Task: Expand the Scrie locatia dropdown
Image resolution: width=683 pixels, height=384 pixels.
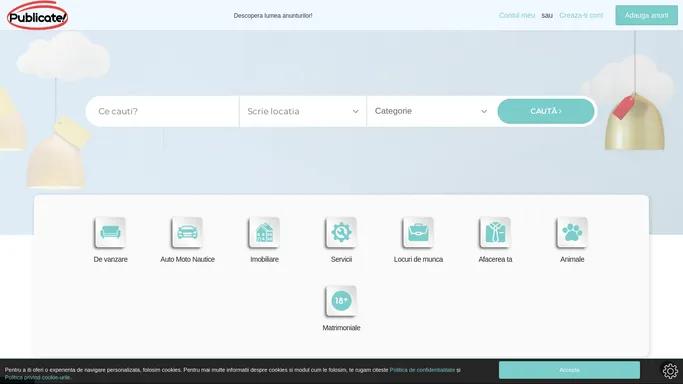Action: 303,111
